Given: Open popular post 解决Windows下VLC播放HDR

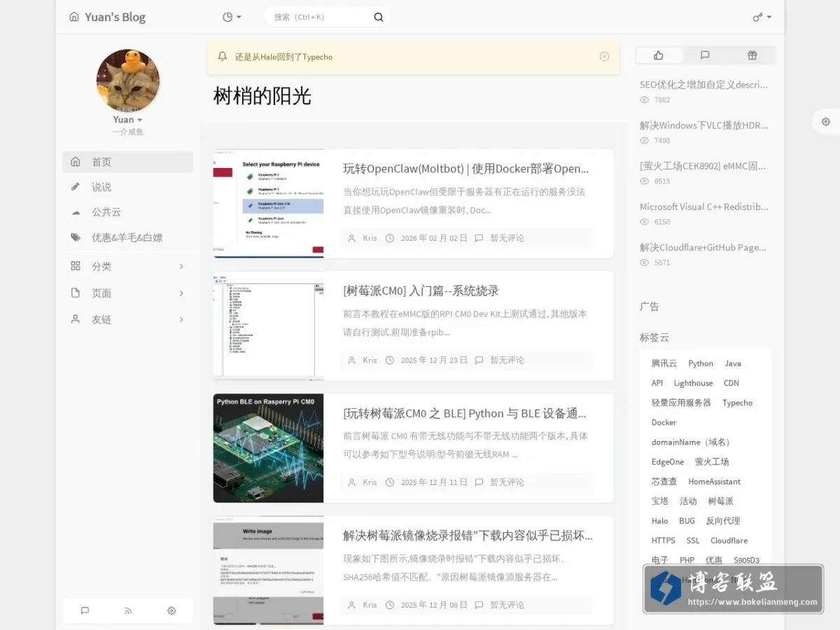Looking at the screenshot, I should 703,125.
